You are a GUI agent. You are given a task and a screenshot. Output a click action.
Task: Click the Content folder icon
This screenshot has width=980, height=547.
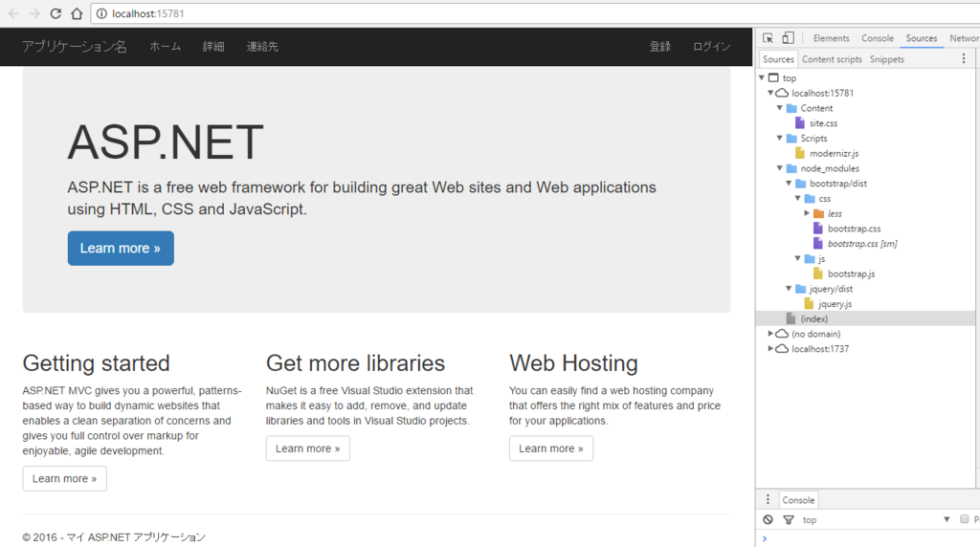pos(791,108)
